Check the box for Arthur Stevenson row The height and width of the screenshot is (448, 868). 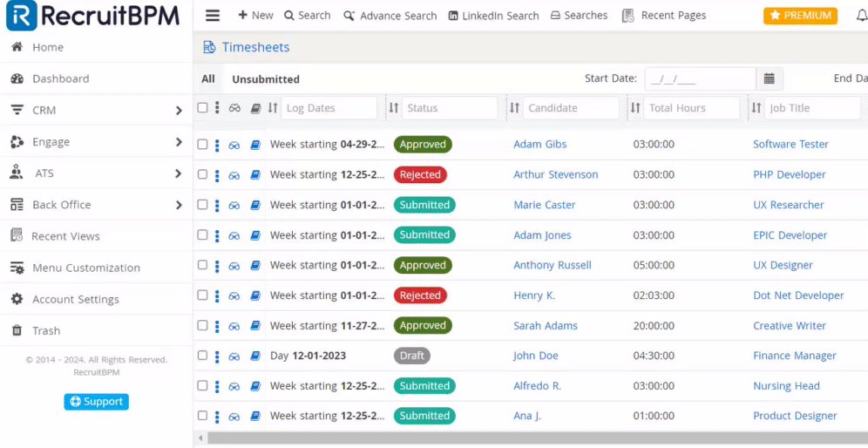click(x=202, y=174)
